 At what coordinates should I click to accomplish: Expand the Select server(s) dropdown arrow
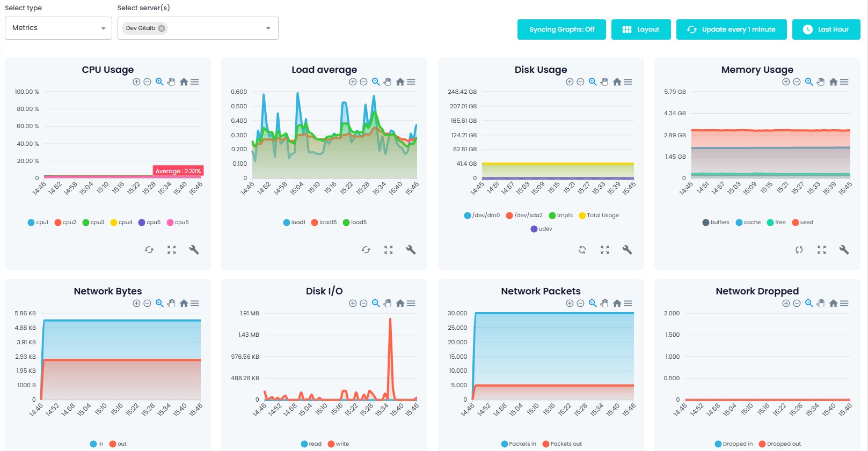pos(268,28)
